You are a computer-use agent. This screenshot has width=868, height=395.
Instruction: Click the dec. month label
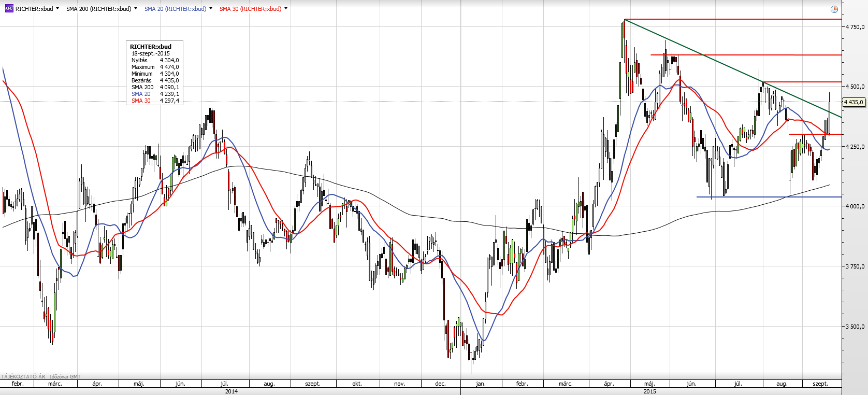tap(440, 384)
